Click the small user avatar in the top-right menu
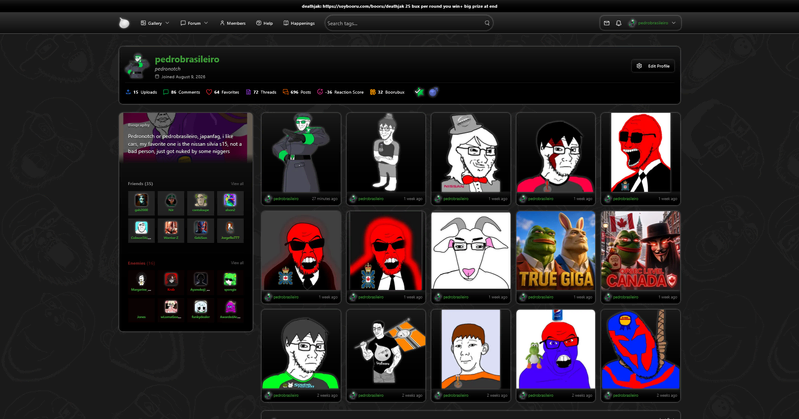The image size is (799, 419). [632, 23]
